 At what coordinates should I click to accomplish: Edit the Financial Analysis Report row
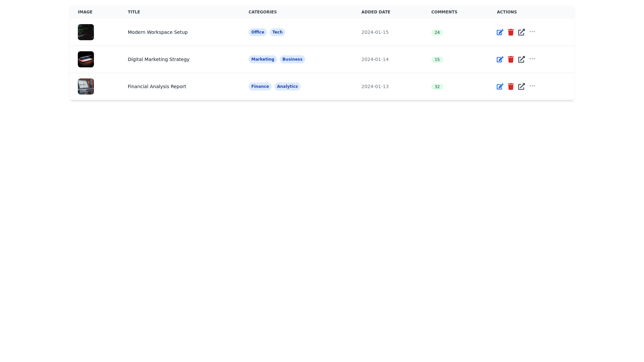coord(500,86)
